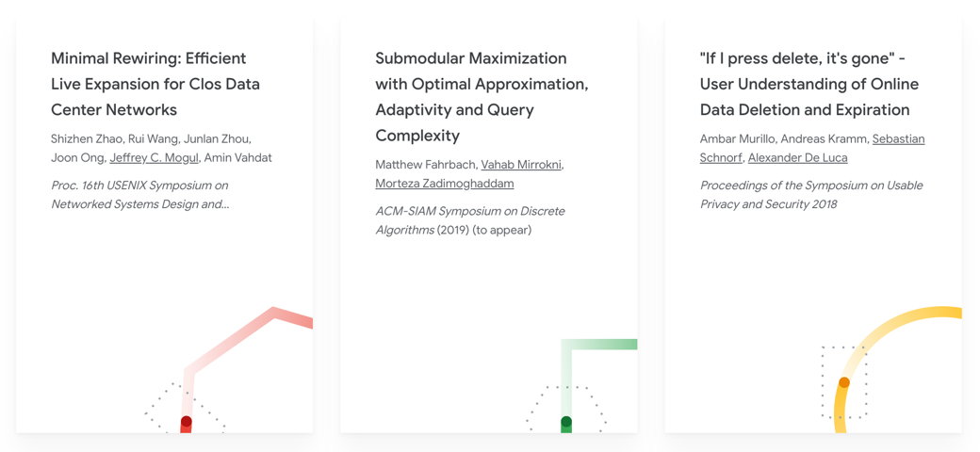
Task: Open the Morteza Zadimoghaddam author link
Action: pyautogui.click(x=444, y=183)
